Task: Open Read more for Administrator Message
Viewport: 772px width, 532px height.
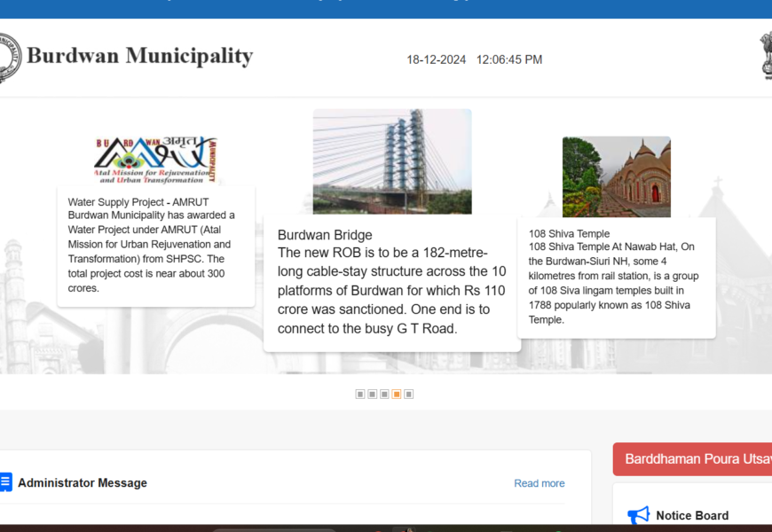Action: pos(539,483)
